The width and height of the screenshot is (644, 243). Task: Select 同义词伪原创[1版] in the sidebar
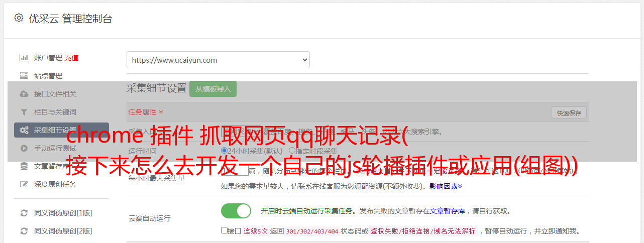pos(63,213)
